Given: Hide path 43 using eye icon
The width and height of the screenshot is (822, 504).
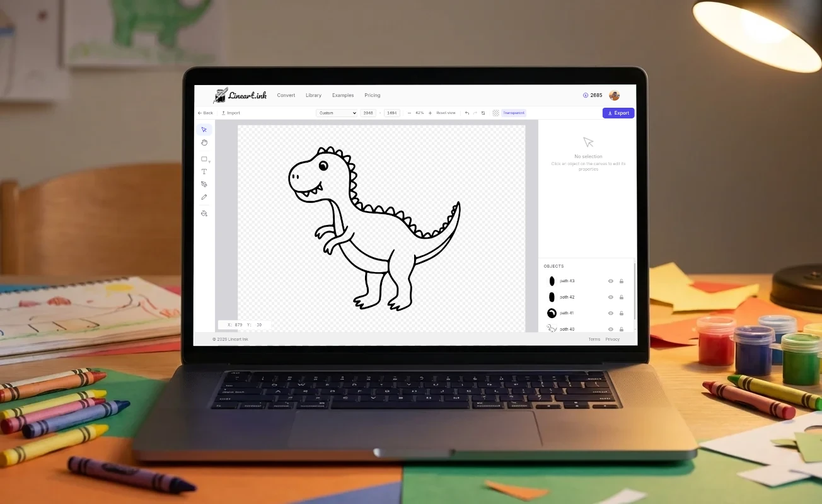Looking at the screenshot, I should (x=611, y=281).
